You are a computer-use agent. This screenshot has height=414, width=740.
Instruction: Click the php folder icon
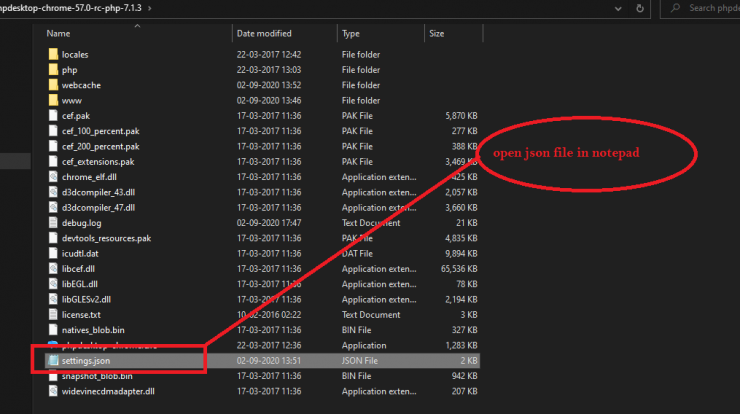(x=53, y=70)
